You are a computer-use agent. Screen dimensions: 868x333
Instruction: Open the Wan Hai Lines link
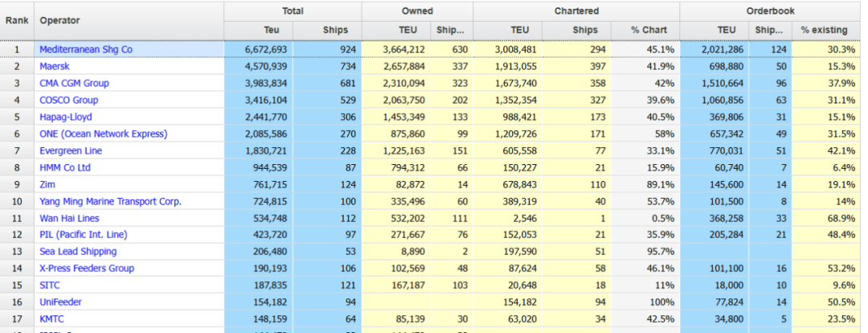click(70, 218)
